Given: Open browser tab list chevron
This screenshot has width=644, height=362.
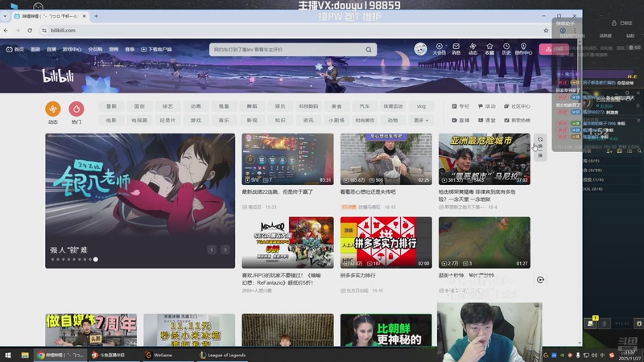Looking at the screenshot, I should point(5,16).
